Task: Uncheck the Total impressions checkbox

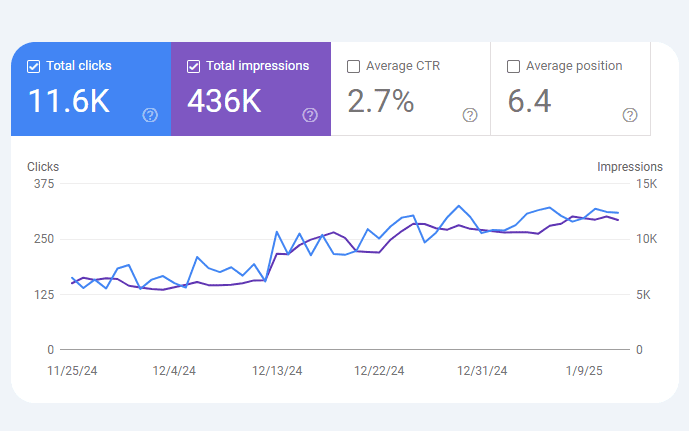Action: click(x=194, y=67)
